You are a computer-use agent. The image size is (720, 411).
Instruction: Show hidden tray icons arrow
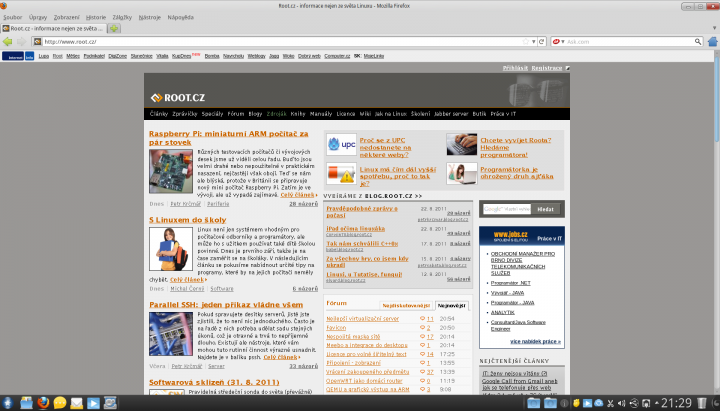[657, 403]
